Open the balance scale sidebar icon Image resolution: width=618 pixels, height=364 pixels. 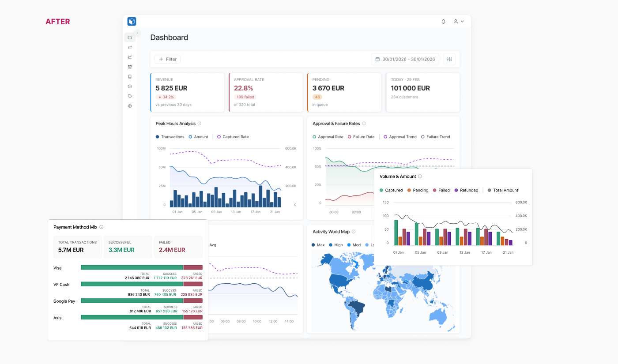[130, 67]
